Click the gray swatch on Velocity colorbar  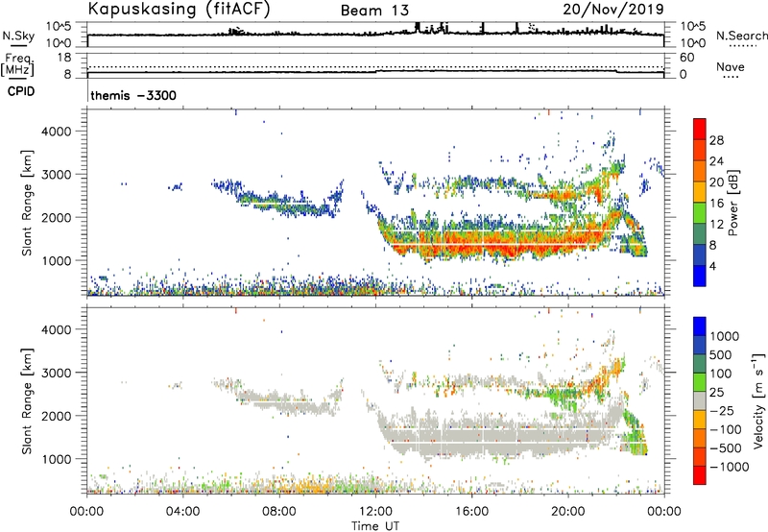700,400
